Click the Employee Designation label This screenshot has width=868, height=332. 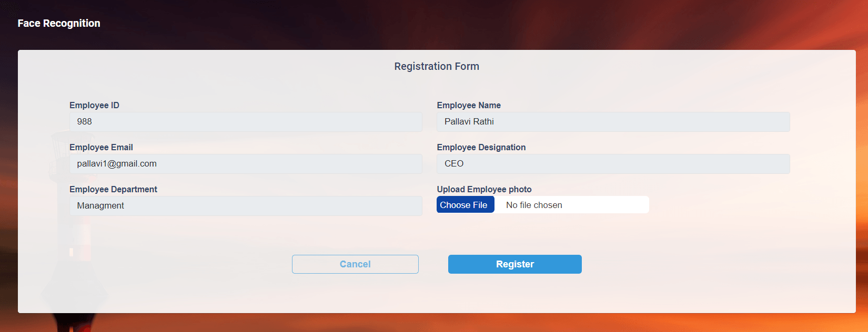pos(481,147)
